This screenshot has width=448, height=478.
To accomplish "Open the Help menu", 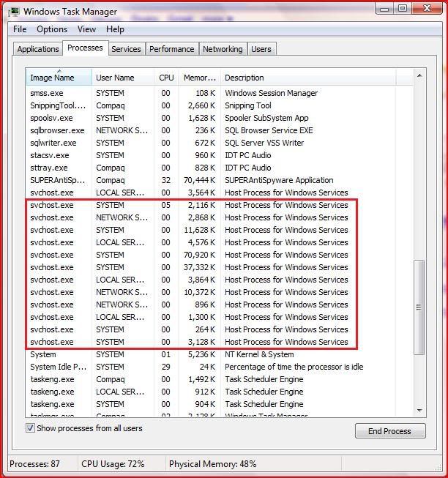I will pyautogui.click(x=115, y=29).
